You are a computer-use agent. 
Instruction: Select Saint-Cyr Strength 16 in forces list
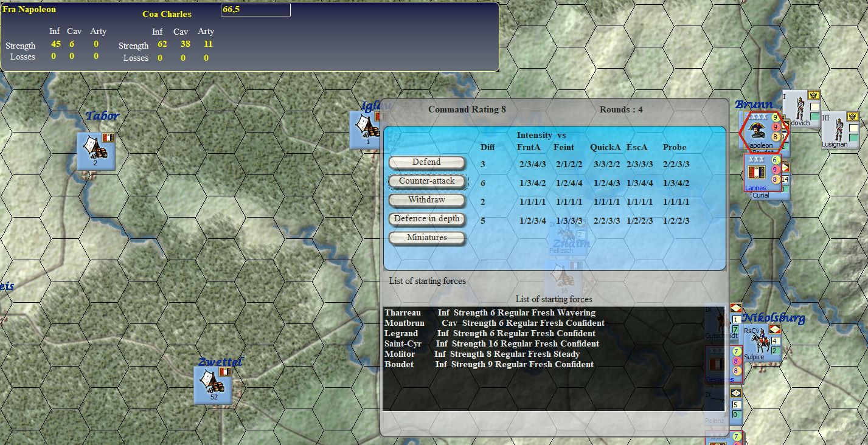[x=491, y=343]
